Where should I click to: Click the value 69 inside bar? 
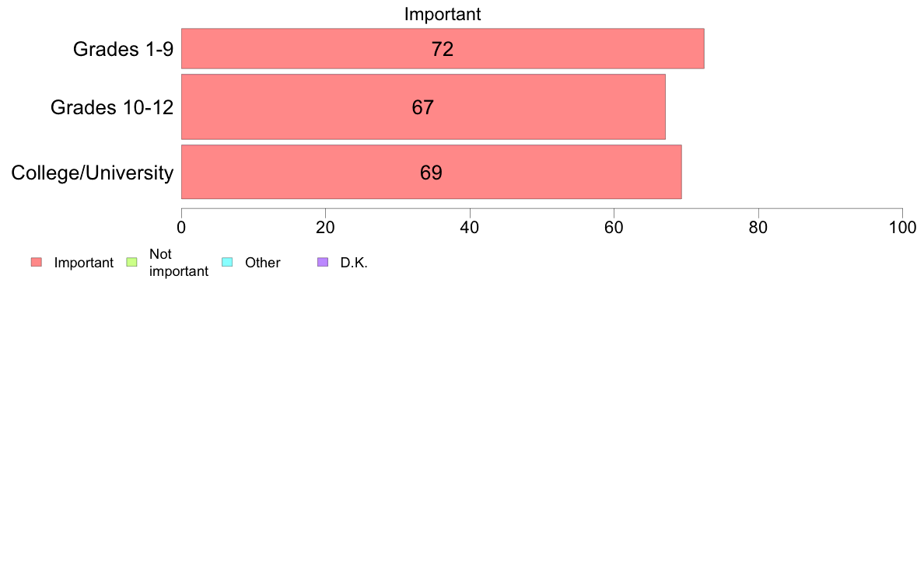click(432, 173)
